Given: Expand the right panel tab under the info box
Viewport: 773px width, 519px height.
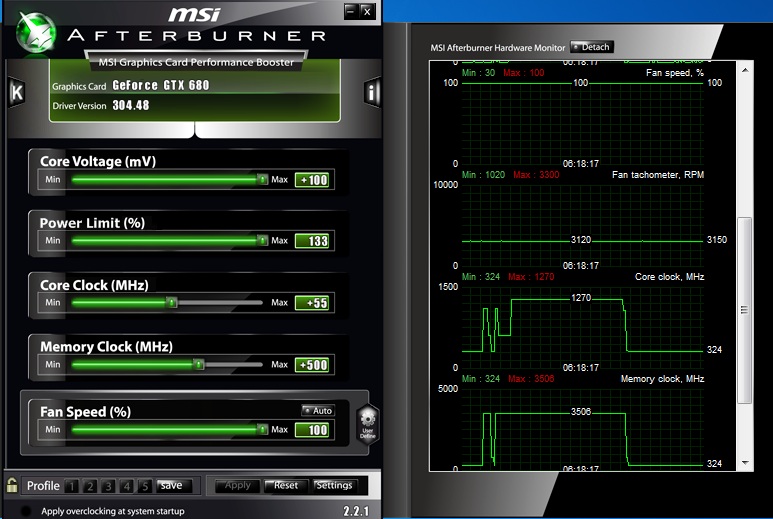Looking at the screenshot, I should click(x=275, y=131).
